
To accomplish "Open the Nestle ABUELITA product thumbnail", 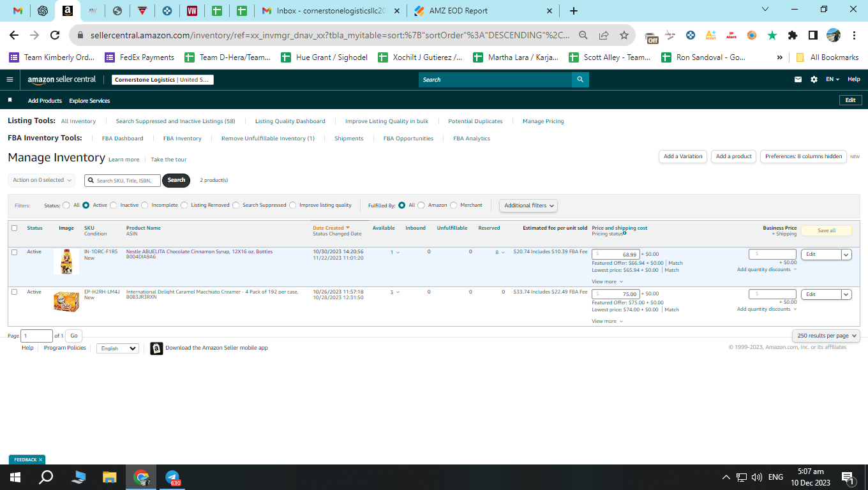I will tap(66, 262).
